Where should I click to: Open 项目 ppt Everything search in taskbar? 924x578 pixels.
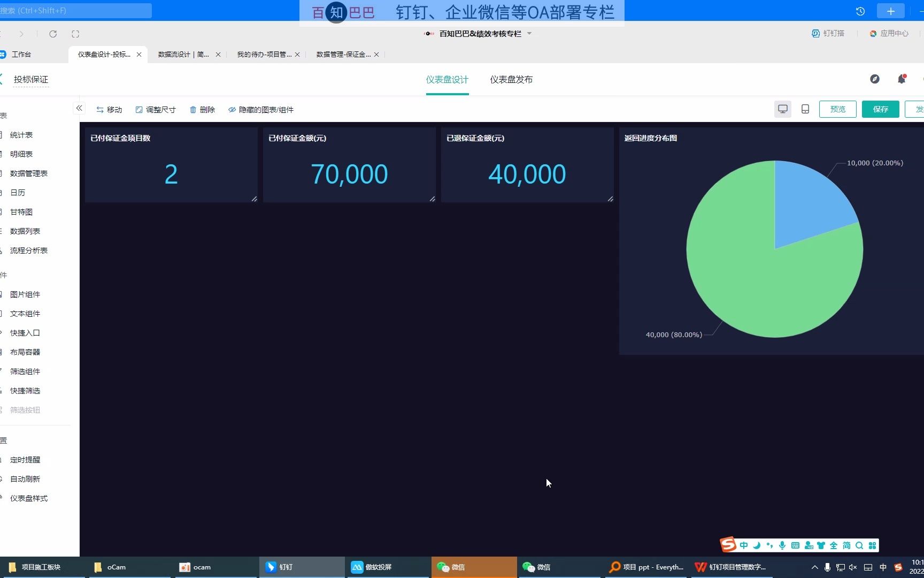coord(647,567)
